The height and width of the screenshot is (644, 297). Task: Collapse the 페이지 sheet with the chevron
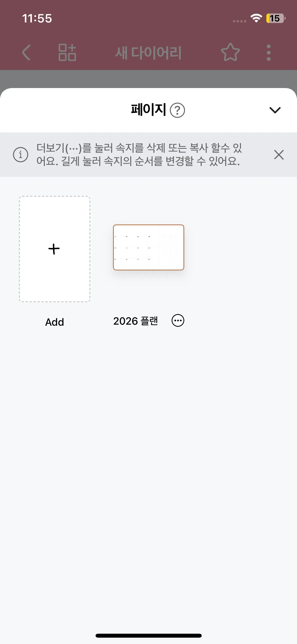tap(275, 110)
